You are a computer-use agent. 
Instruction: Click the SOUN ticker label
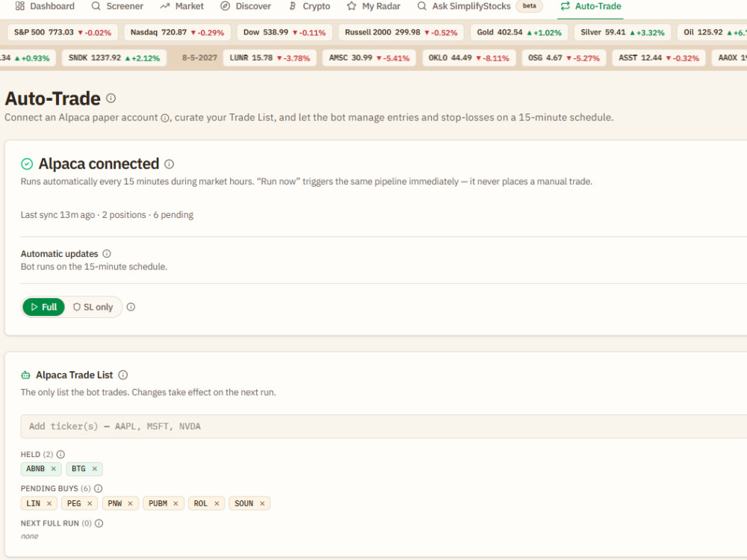tap(244, 503)
